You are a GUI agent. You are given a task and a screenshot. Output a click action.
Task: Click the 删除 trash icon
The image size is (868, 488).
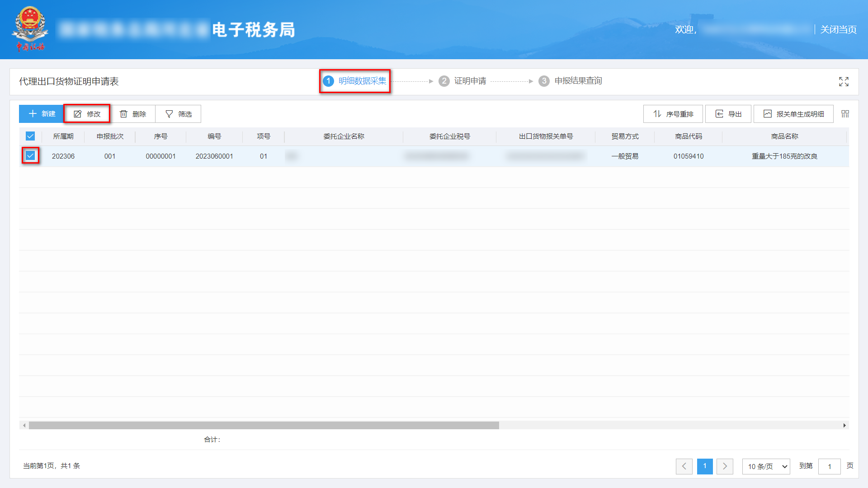[x=124, y=113]
